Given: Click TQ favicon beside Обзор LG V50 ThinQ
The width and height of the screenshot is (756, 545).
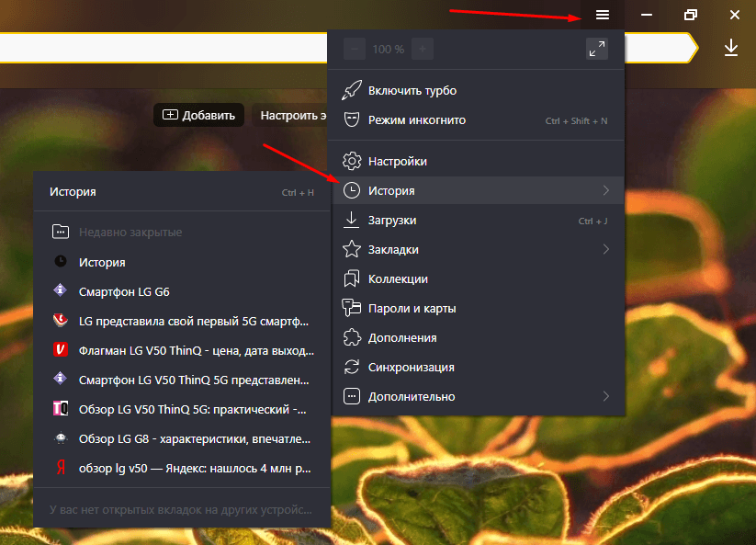Looking at the screenshot, I should (x=61, y=408).
